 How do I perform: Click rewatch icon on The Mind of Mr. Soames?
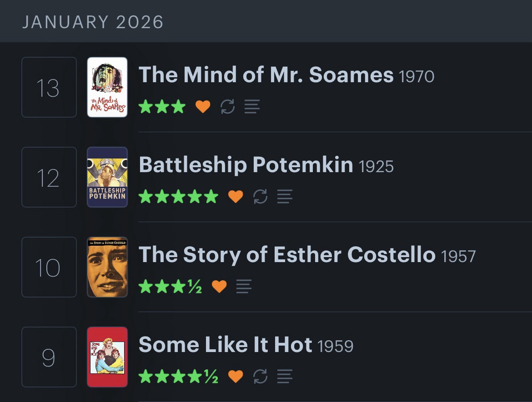coord(227,107)
